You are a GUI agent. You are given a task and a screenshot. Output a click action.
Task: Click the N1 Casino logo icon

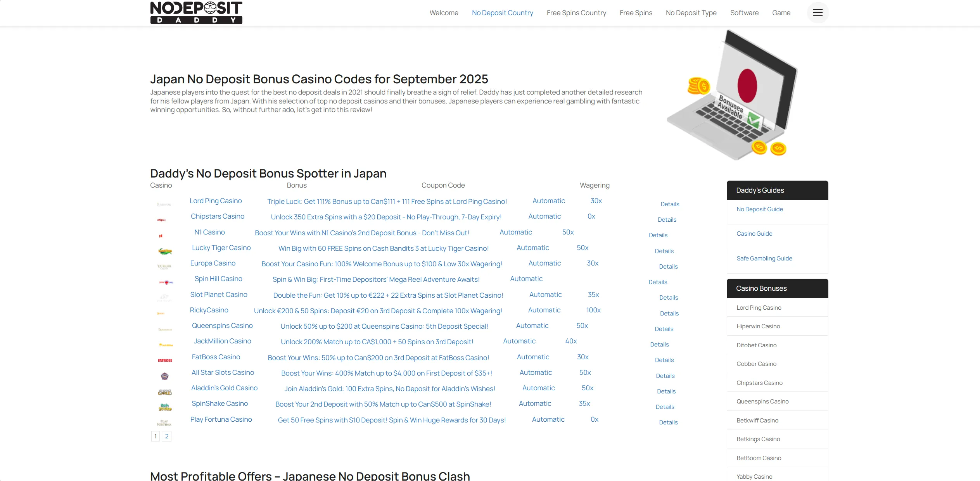161,236
